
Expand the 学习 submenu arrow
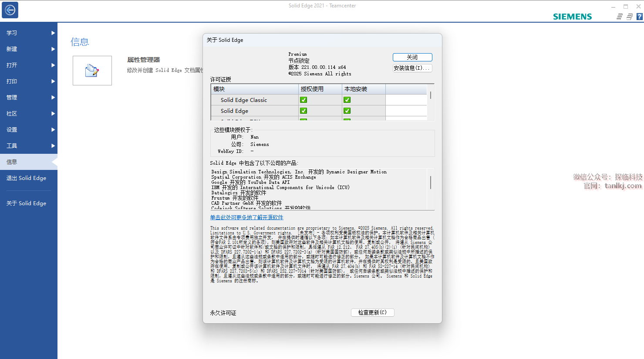click(x=53, y=33)
